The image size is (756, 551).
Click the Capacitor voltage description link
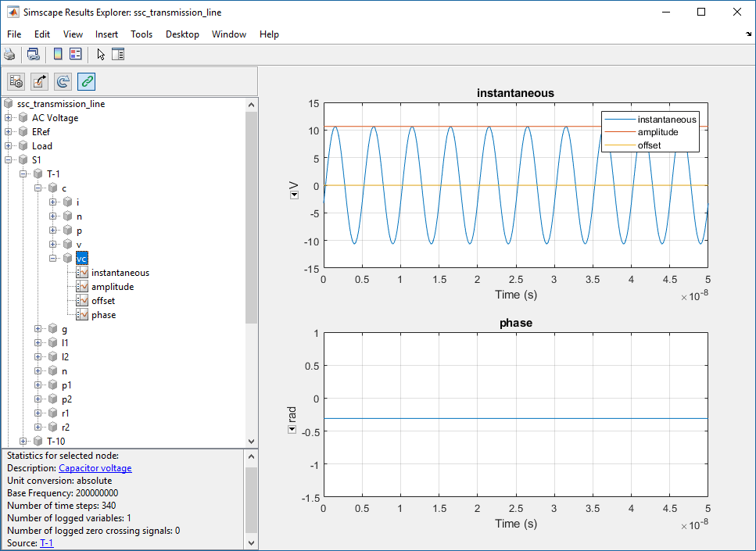(x=95, y=468)
